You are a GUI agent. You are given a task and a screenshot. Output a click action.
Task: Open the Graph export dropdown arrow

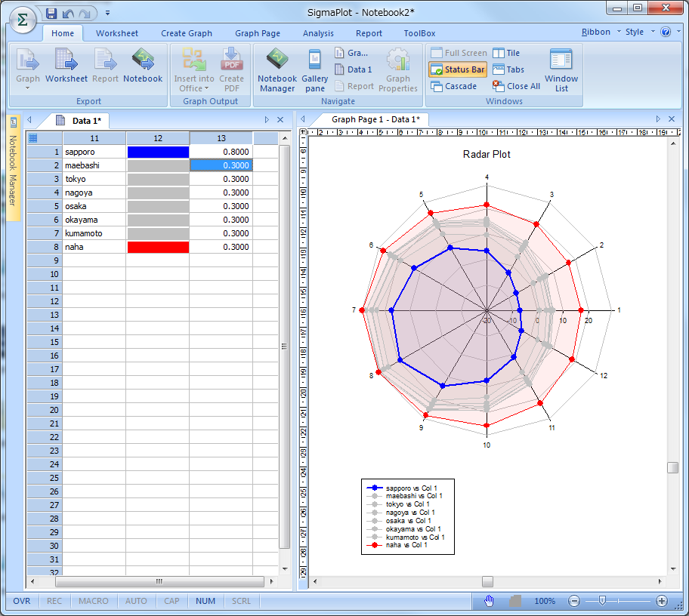pyautogui.click(x=28, y=88)
